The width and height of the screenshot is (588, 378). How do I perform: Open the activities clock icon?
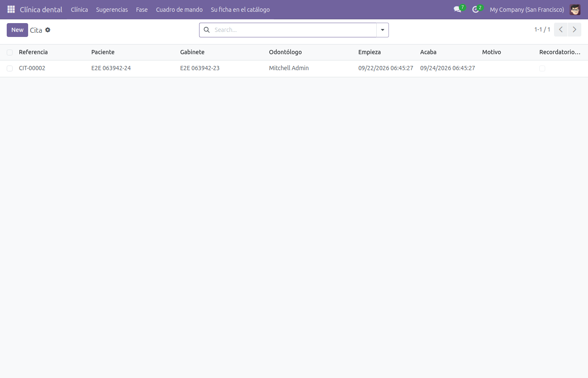[x=475, y=9]
